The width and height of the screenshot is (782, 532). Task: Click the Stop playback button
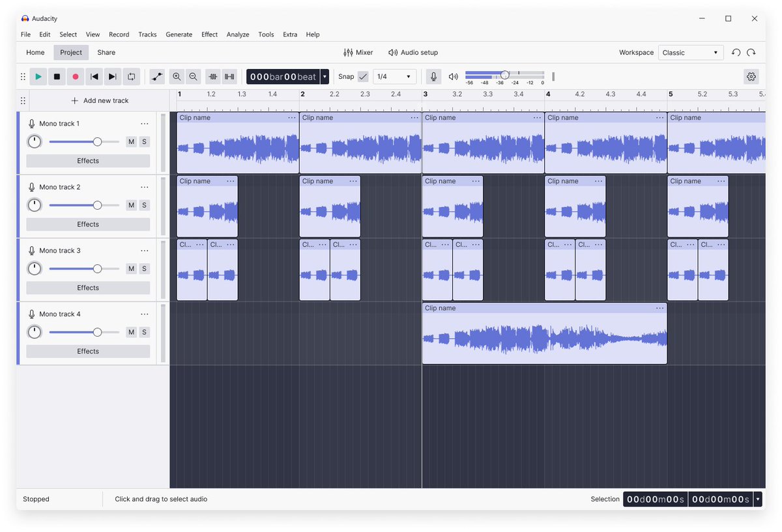pyautogui.click(x=57, y=77)
